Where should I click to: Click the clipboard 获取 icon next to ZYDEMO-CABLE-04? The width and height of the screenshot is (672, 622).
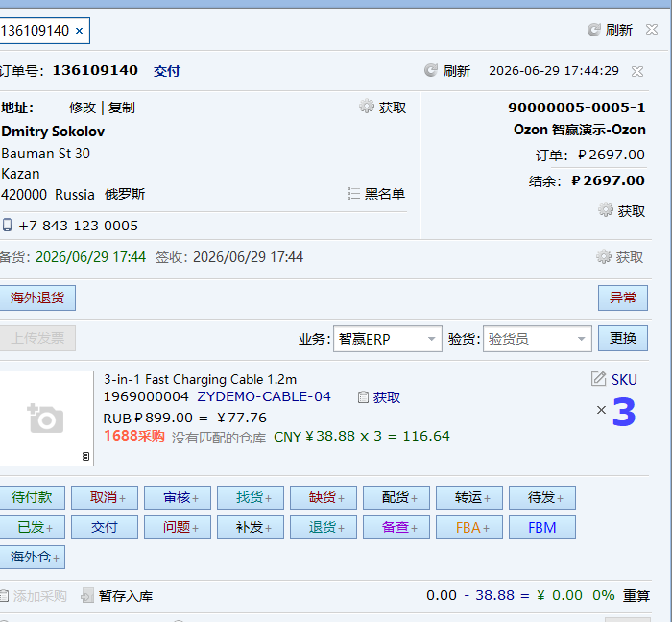pos(363,397)
